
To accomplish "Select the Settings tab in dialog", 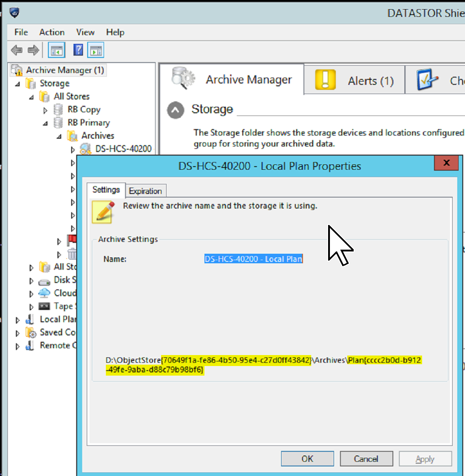I will [106, 190].
